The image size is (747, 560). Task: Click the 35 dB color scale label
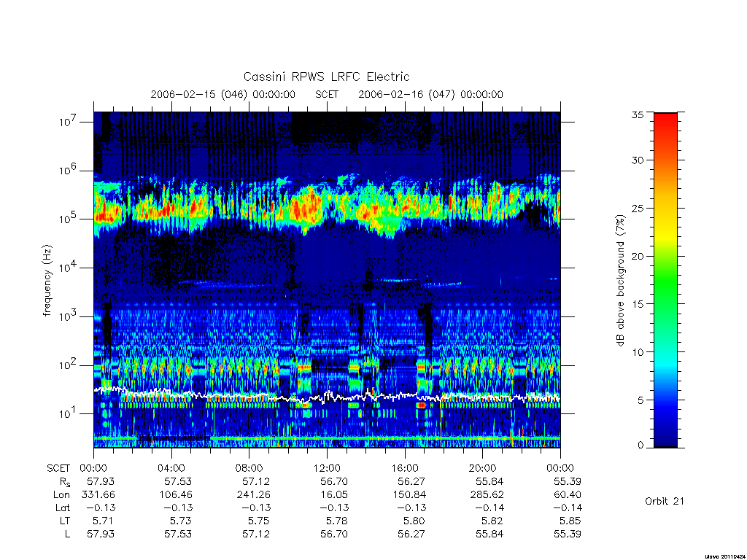pos(638,114)
